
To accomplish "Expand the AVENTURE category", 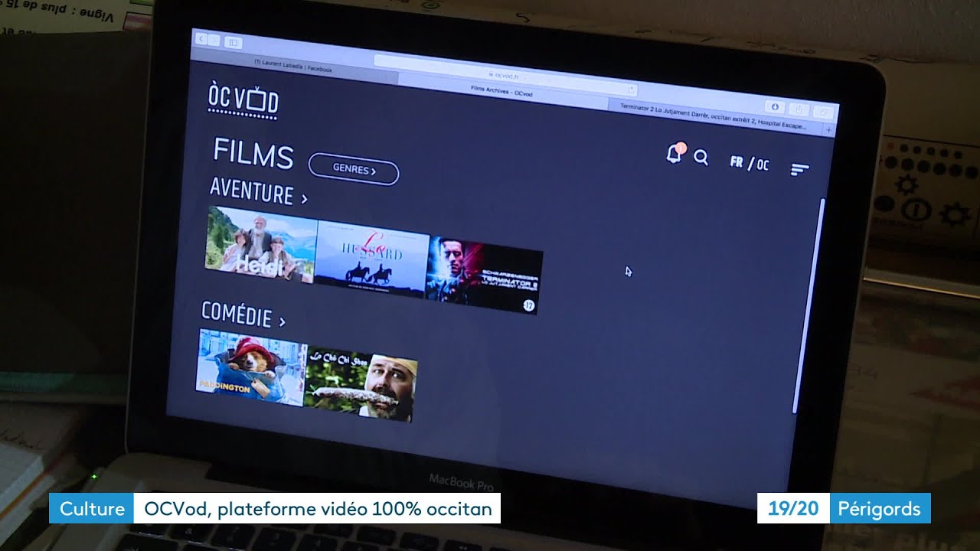I will (258, 191).
